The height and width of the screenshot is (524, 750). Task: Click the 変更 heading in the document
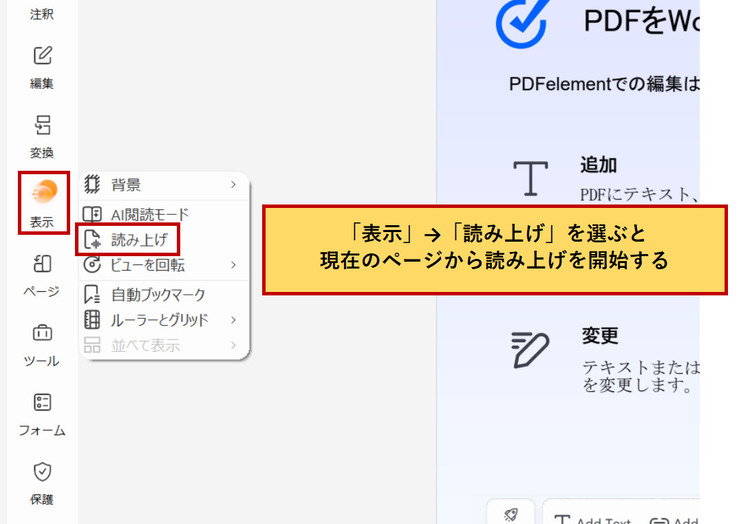click(x=600, y=336)
